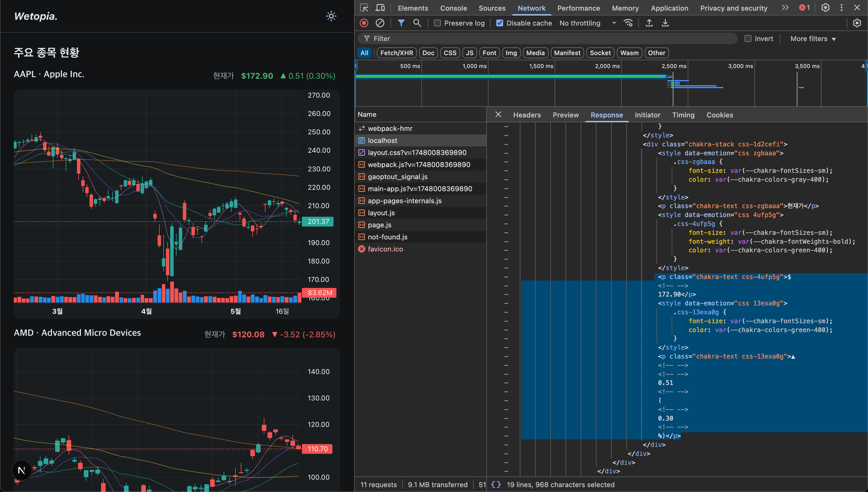The image size is (868, 492).
Task: Toggle the light/dark theme sun icon
Action: 331,16
